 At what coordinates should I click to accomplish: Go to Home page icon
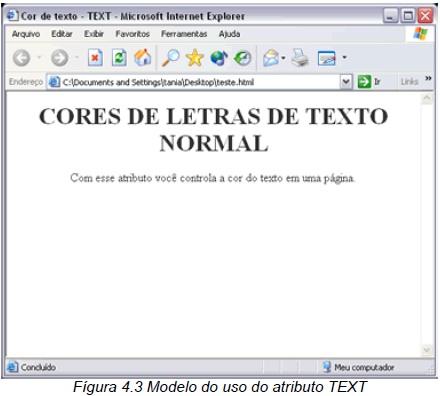pos(143,58)
